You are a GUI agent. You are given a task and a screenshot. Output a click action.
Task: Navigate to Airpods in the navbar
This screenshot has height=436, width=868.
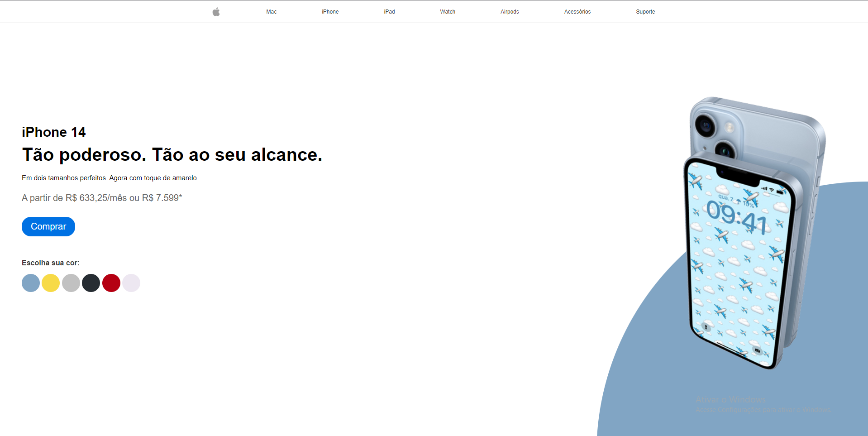point(510,12)
